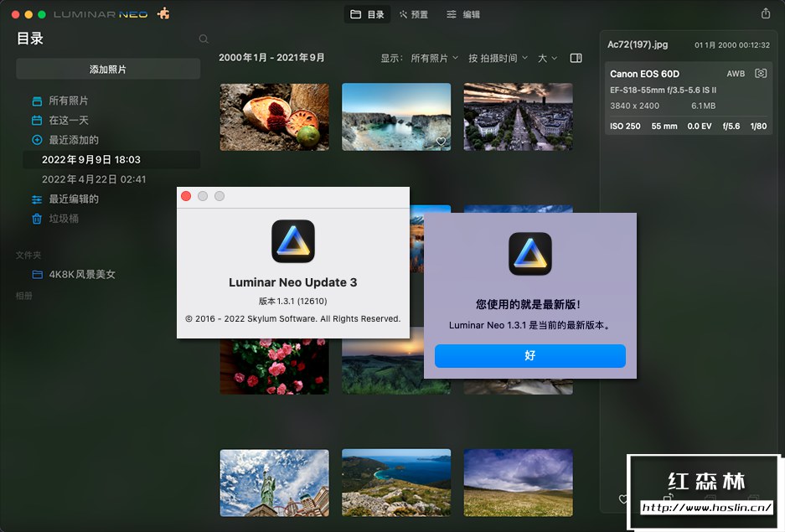Favorite the coastal beach photo heart
The height and width of the screenshot is (532, 785).
pos(441,142)
